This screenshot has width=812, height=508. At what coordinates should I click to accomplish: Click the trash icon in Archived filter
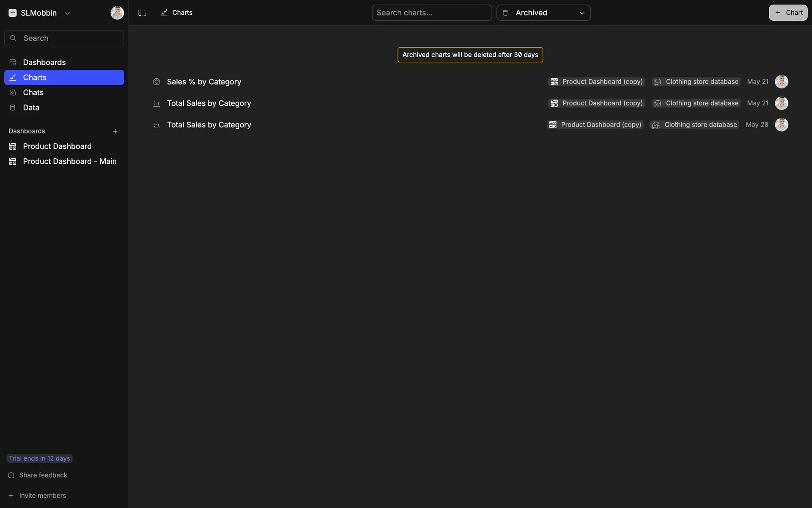pos(505,13)
